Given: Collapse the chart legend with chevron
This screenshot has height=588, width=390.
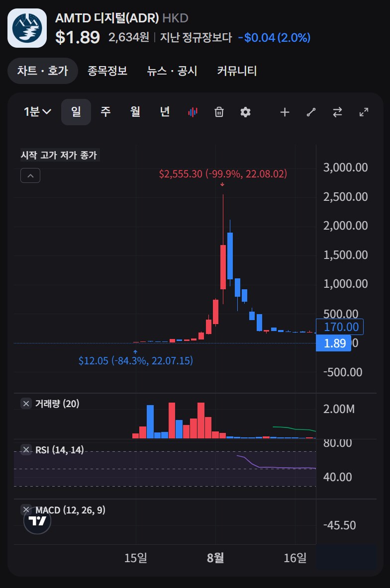Looking at the screenshot, I should click(30, 176).
